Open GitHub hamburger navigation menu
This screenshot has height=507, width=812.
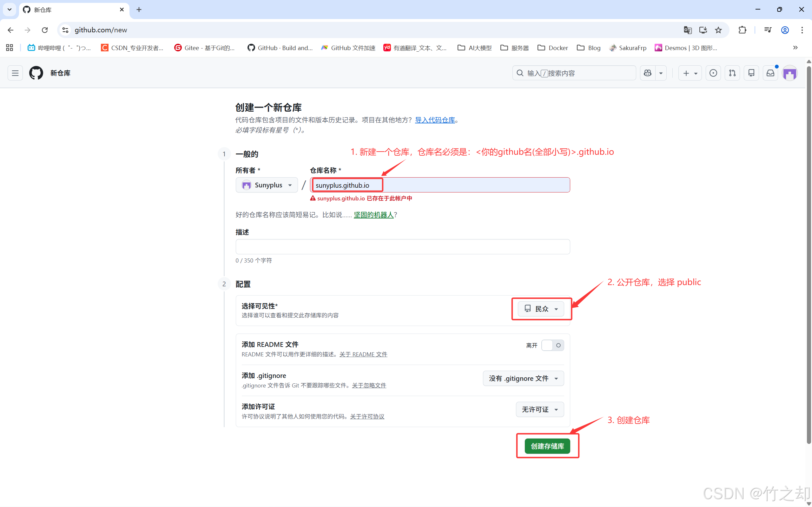[x=15, y=73]
